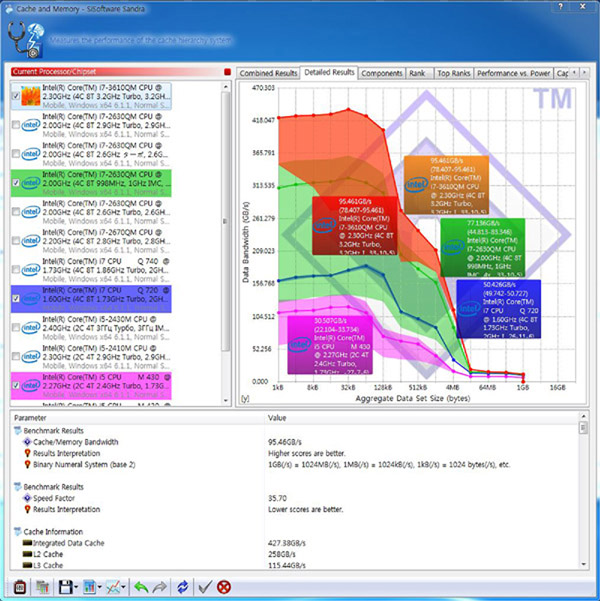Click the stethoscope module icon in header
The width and height of the screenshot is (600, 601).
coord(26,40)
